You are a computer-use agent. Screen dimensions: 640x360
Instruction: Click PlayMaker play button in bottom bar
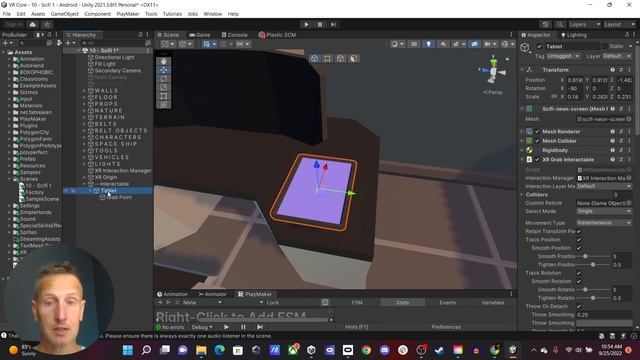coord(226,327)
